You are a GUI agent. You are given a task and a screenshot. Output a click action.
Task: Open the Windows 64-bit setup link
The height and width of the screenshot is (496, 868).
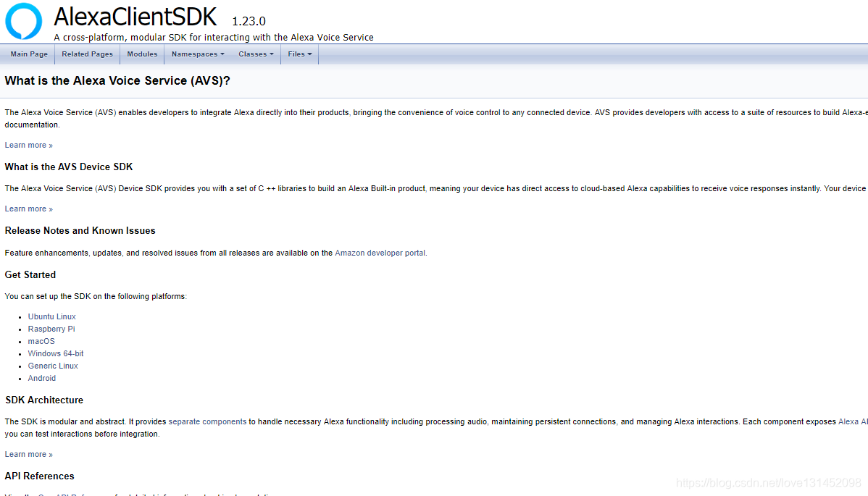coord(56,353)
